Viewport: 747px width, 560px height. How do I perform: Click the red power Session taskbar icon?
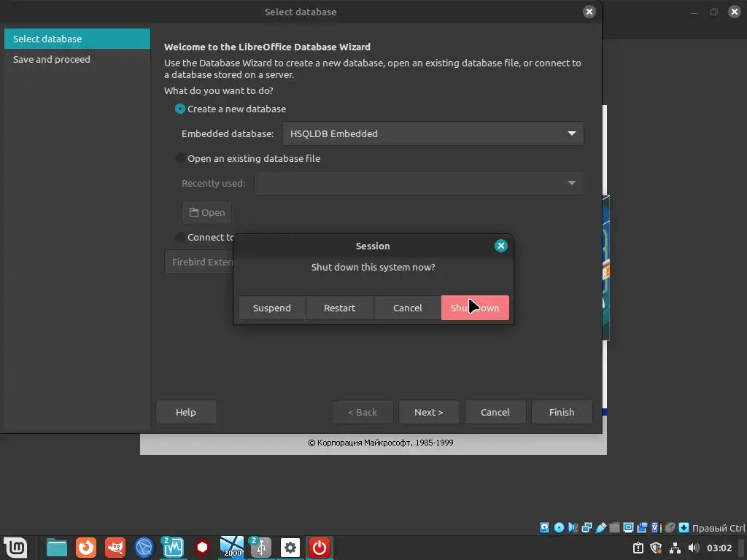[320, 548]
